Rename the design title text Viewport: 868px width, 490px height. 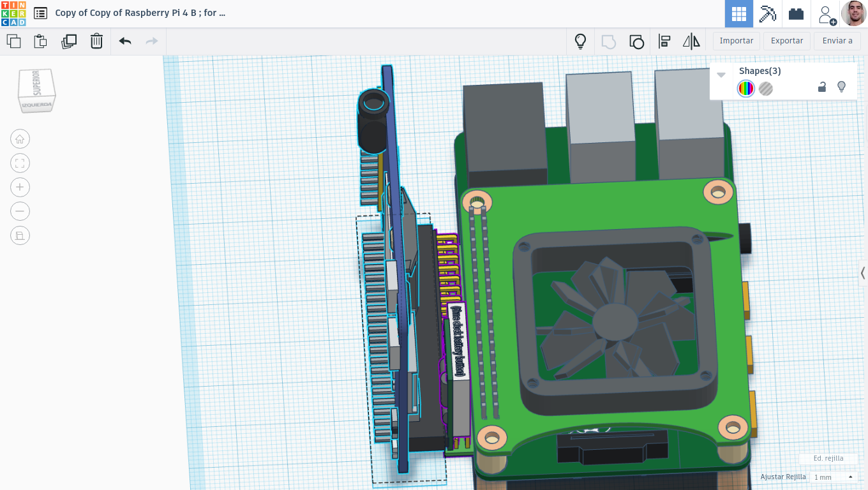[x=140, y=13]
